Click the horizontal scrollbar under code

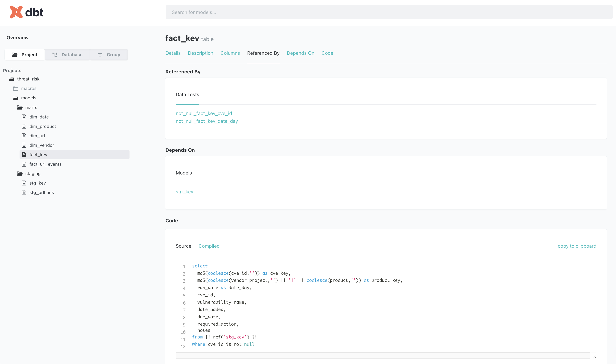point(383,356)
